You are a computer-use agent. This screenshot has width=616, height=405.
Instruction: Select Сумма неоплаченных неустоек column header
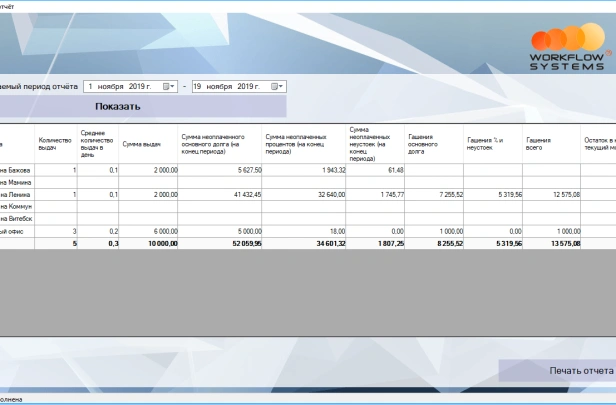375,143
